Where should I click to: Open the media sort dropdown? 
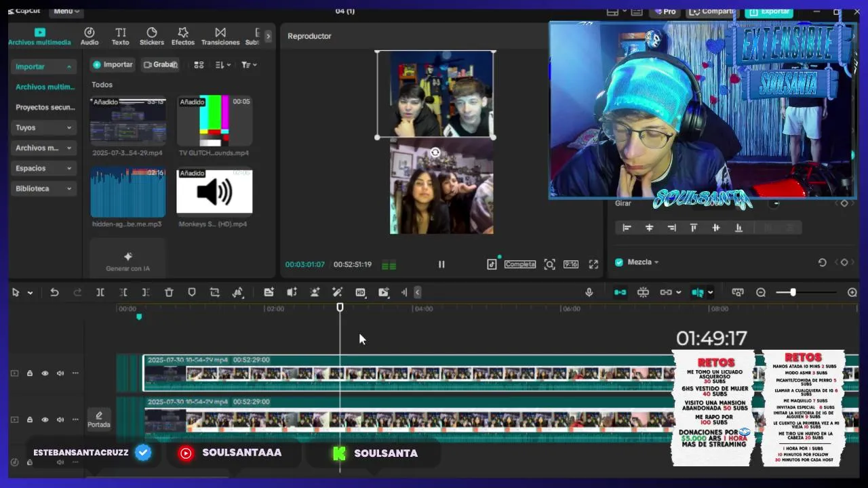(x=223, y=64)
